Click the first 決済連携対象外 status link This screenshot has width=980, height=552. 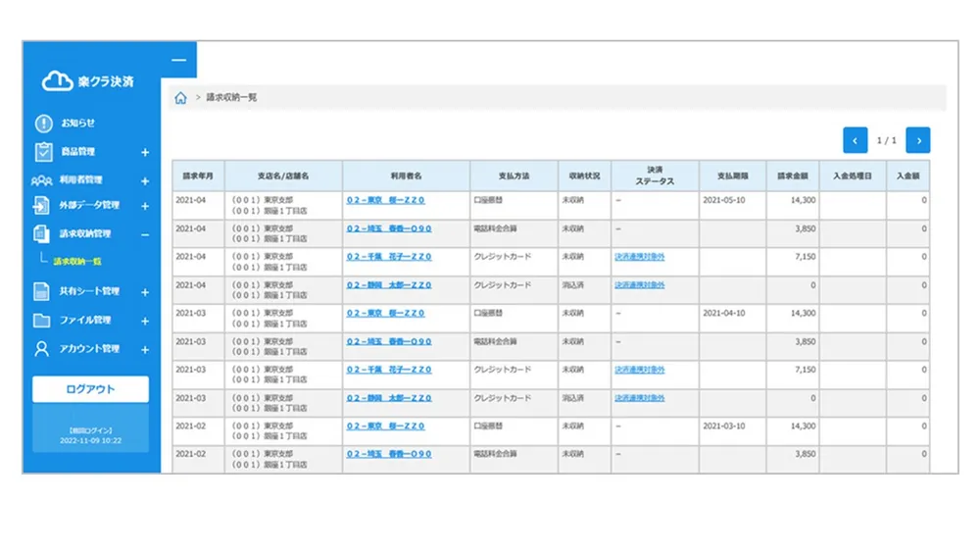[639, 257]
